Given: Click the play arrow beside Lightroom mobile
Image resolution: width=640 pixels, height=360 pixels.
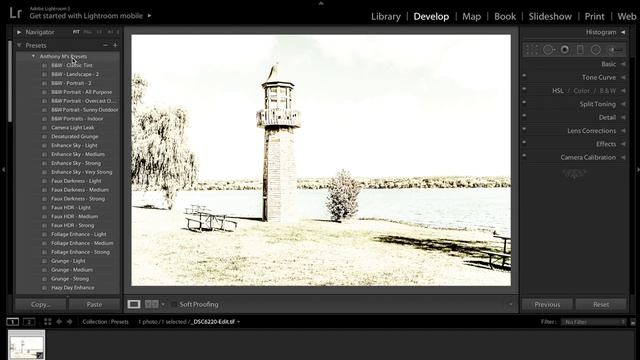Looking at the screenshot, I should 149,16.
